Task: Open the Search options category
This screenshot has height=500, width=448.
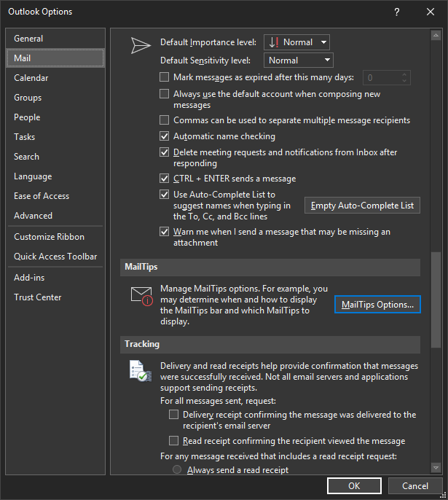Action: 55,157
